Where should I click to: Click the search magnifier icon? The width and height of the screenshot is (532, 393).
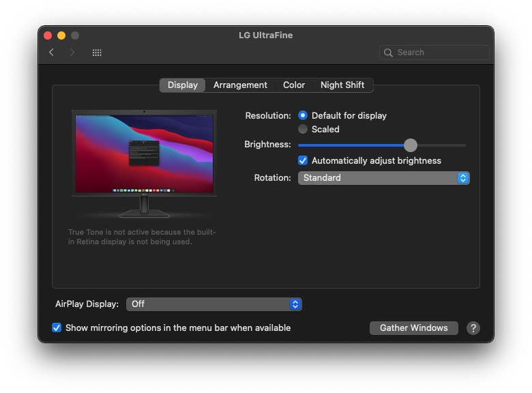(x=388, y=53)
